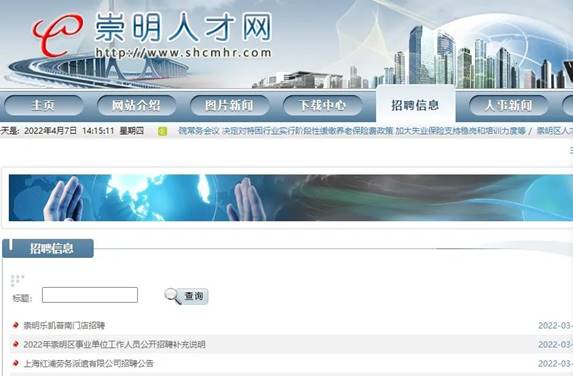Open the 主页 navigation tab
Screen dimensions: 573x376
click(x=43, y=106)
